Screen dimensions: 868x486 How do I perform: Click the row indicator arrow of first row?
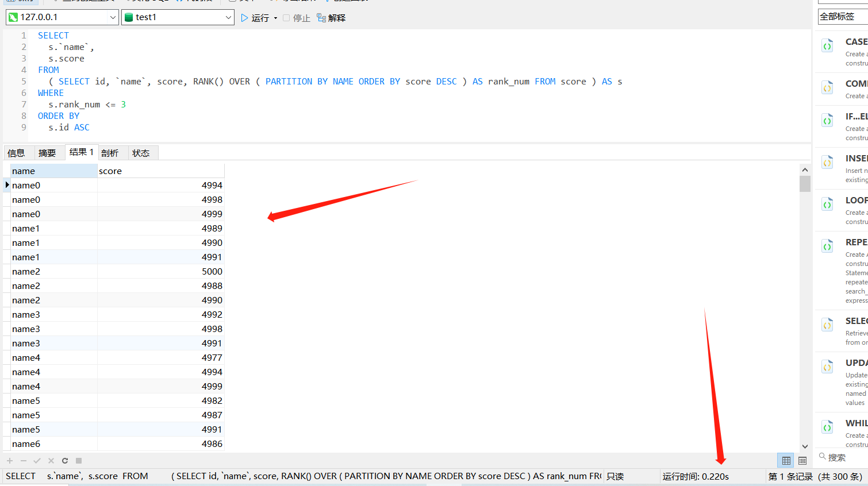(7, 185)
